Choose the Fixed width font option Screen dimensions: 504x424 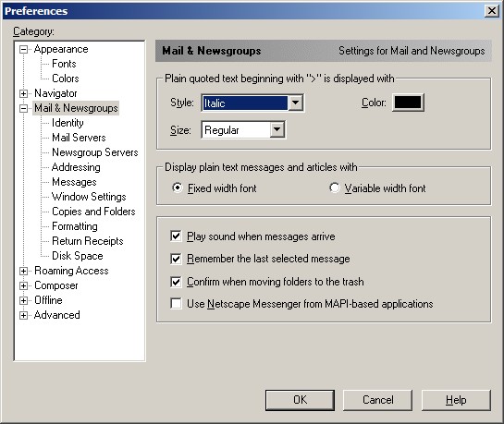pyautogui.click(x=178, y=188)
